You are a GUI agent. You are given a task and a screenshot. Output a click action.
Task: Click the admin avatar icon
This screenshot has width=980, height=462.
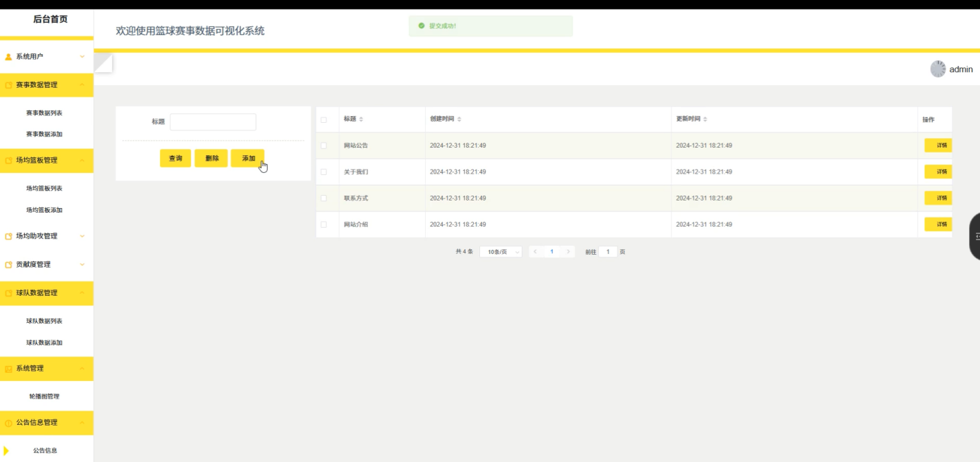pyautogui.click(x=938, y=69)
